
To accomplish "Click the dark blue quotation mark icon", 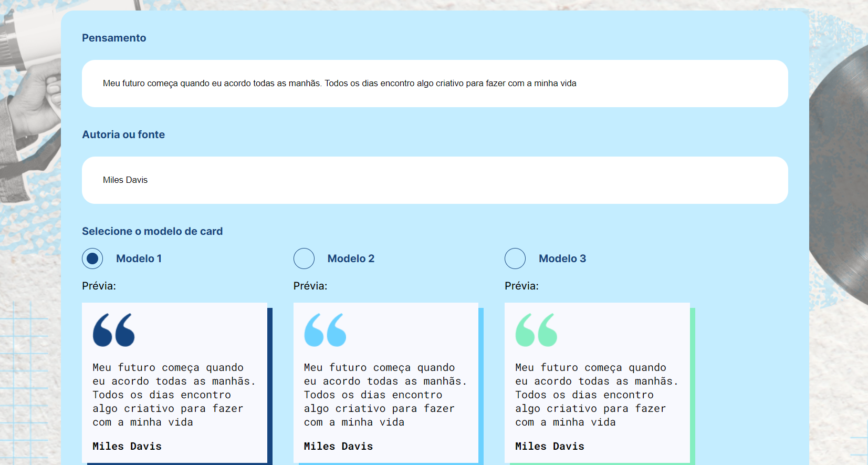I will tap(114, 330).
